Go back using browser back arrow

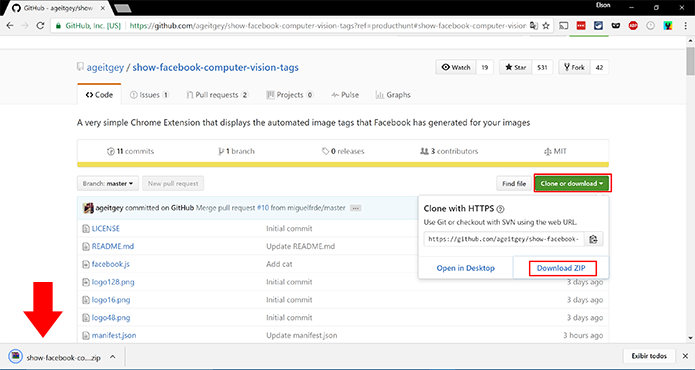pyautogui.click(x=10, y=26)
